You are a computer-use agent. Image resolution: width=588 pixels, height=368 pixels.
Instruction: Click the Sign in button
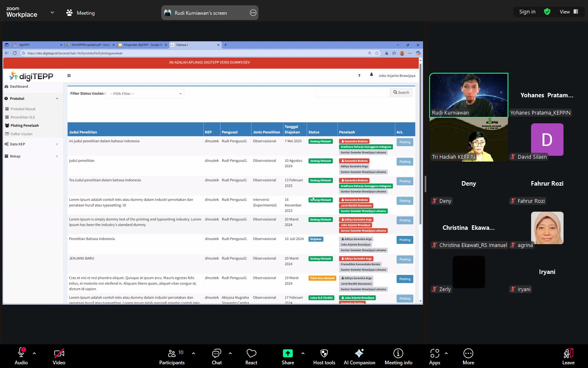(x=527, y=12)
